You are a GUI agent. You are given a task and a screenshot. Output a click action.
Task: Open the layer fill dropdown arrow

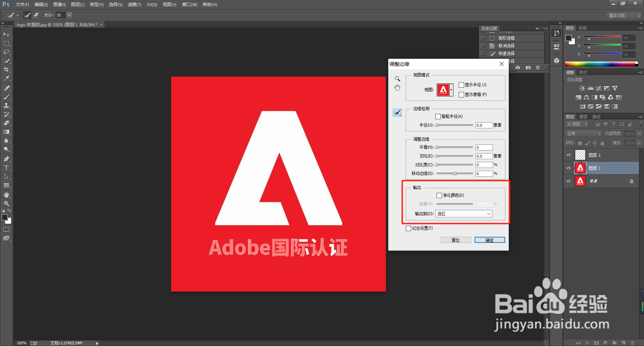tap(639, 143)
